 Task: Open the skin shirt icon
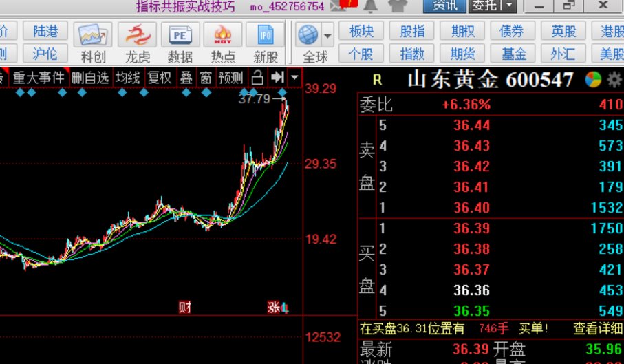point(397,6)
